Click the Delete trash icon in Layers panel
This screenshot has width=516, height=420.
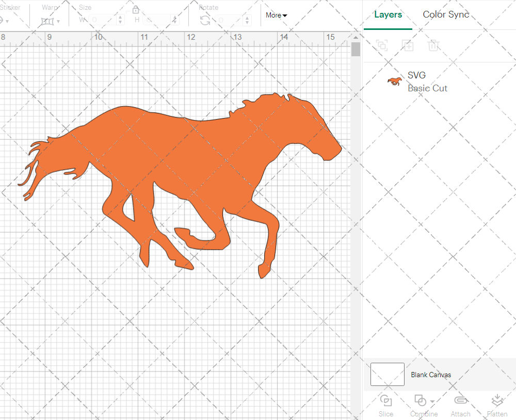coord(434,45)
